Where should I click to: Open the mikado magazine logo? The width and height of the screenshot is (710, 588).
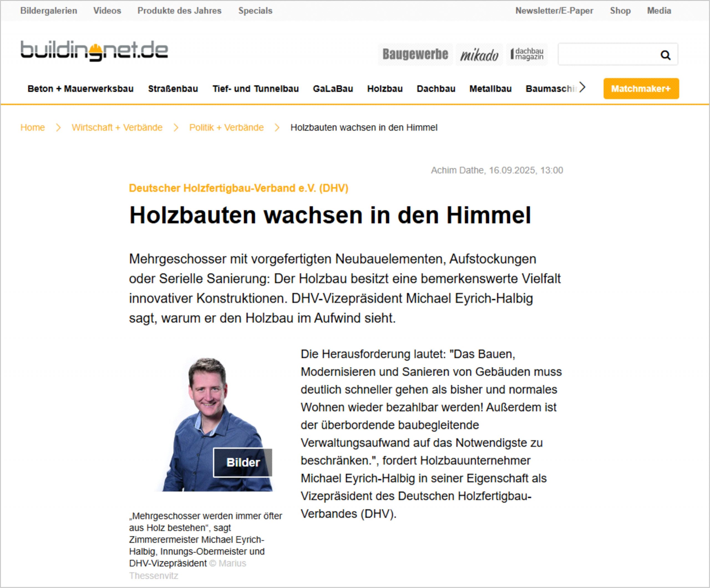(x=479, y=55)
